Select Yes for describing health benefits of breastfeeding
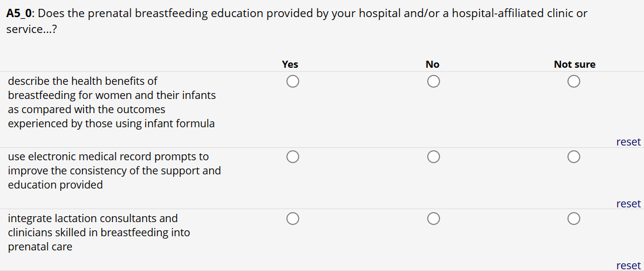 292,82
